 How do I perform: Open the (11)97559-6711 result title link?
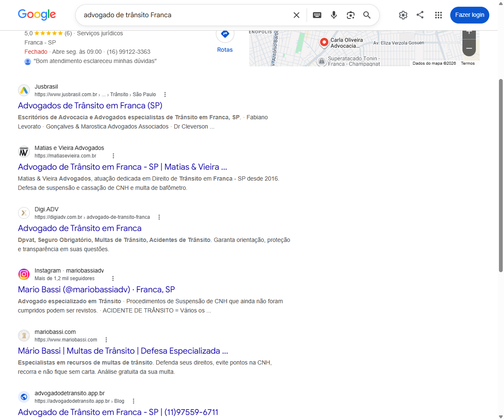118,412
